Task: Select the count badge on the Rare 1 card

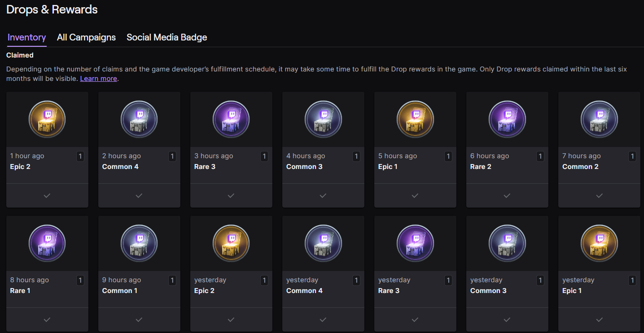Action: 80,280
